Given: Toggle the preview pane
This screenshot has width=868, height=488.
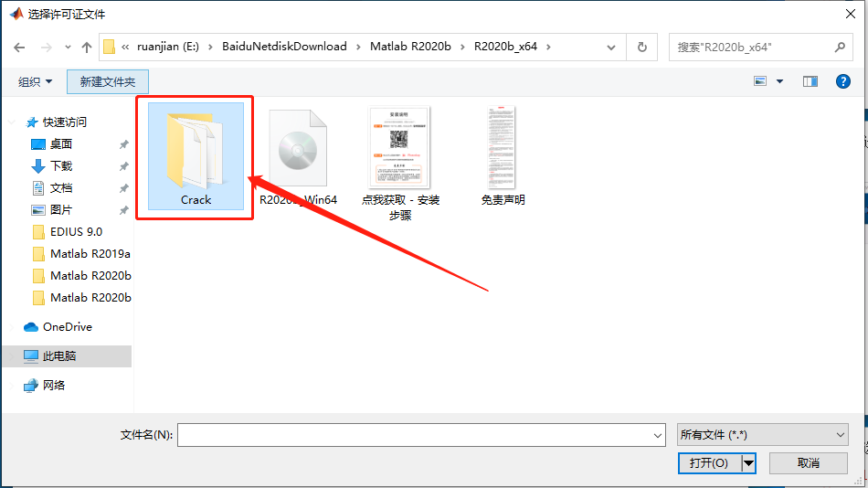Looking at the screenshot, I should point(810,81).
